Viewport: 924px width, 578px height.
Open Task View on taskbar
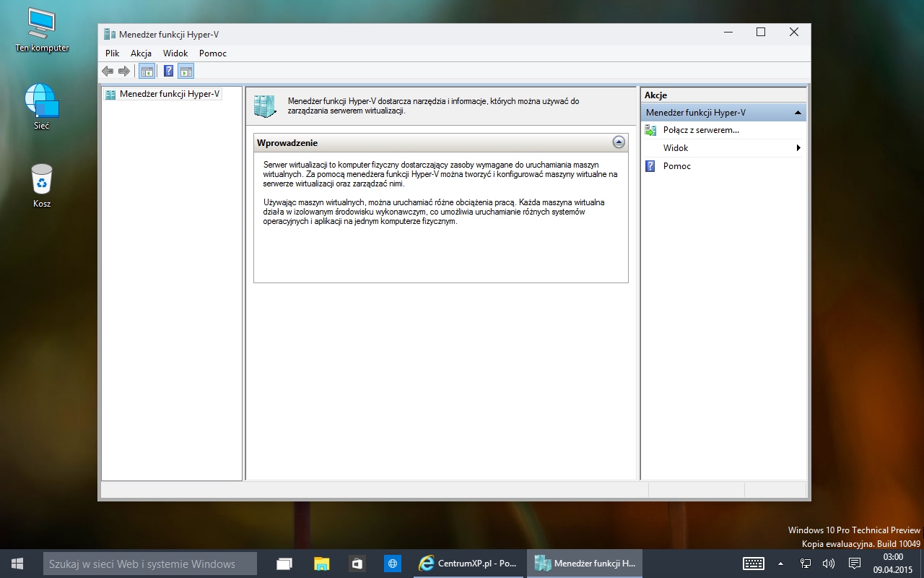(x=284, y=564)
